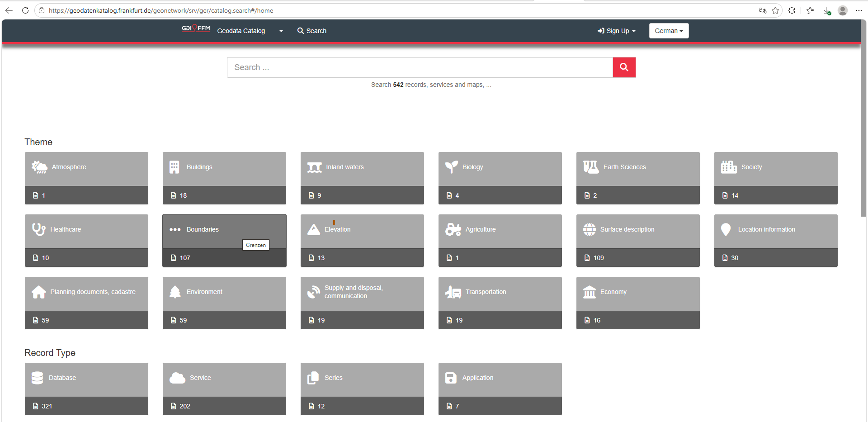Add page to browser favorites star
868x422 pixels.
[775, 10]
